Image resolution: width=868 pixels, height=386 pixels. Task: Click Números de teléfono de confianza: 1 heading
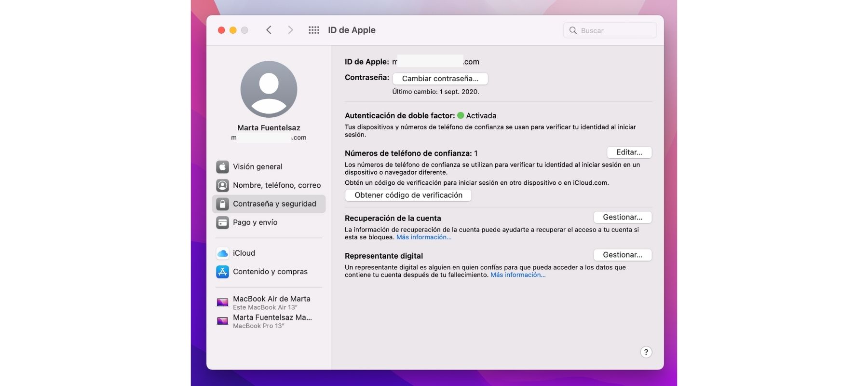pos(411,153)
